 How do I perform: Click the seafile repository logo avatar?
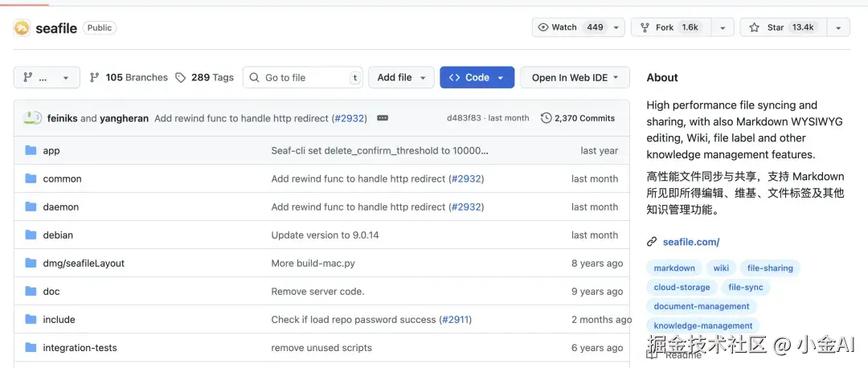22,28
